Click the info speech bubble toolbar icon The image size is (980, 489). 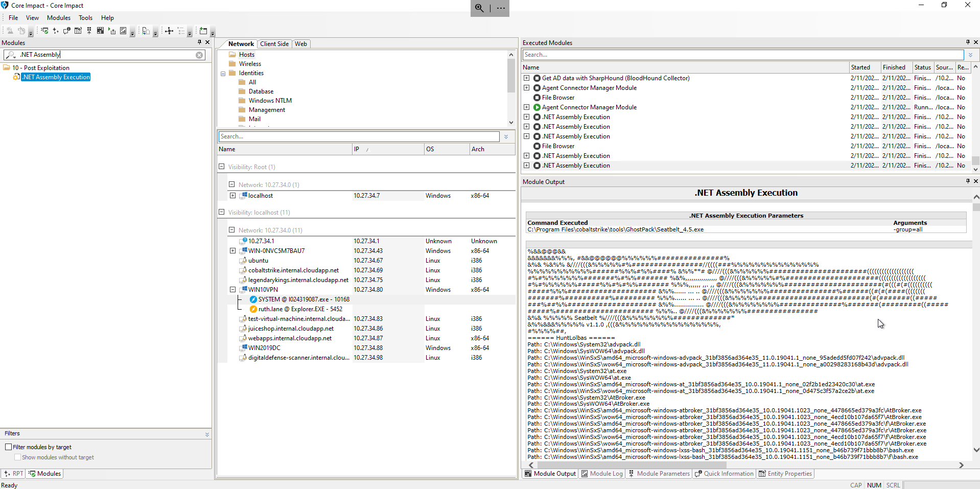(67, 31)
